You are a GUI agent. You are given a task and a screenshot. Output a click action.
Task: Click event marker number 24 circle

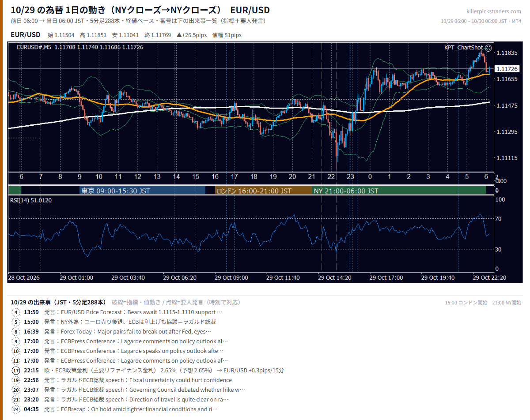click(16, 409)
